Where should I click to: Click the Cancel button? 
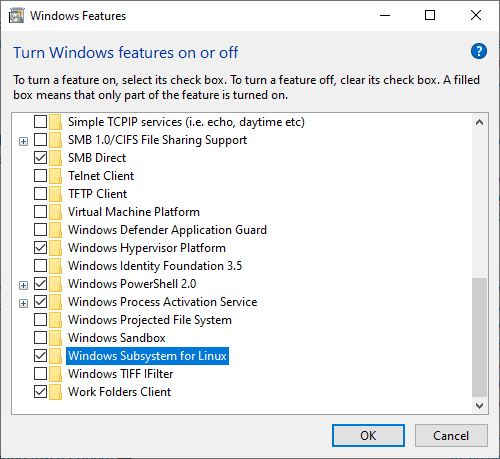click(x=451, y=436)
